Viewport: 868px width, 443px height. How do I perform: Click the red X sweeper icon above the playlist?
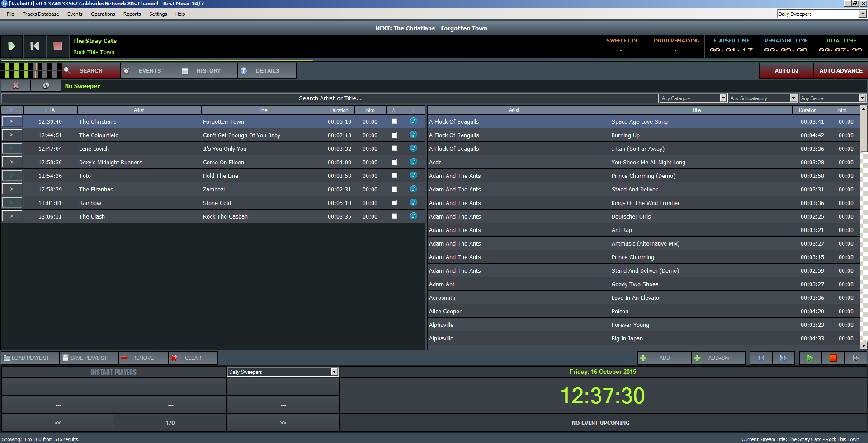tap(15, 86)
